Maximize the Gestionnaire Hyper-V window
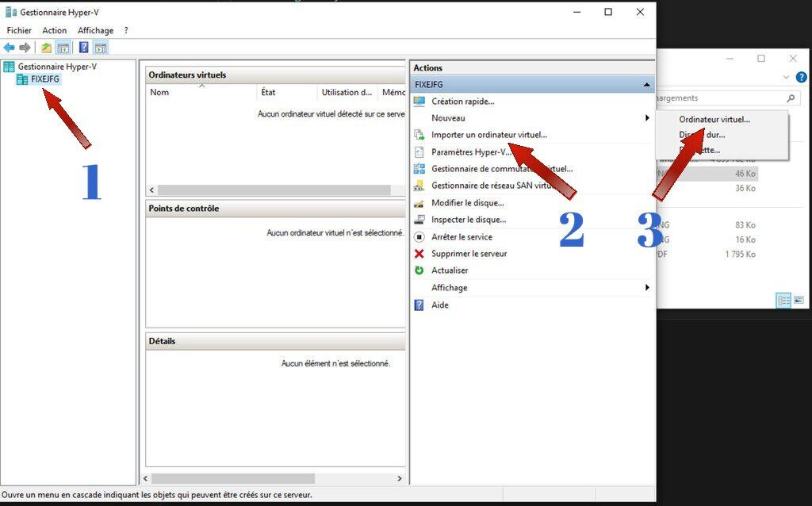Viewport: 812px width, 506px height. pos(608,12)
